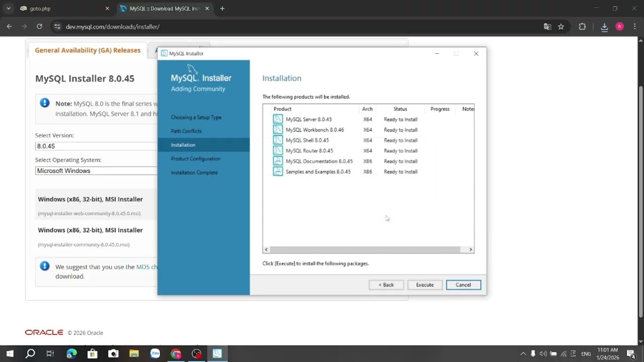Click the Status column header
The width and height of the screenshot is (644, 362).
[400, 109]
